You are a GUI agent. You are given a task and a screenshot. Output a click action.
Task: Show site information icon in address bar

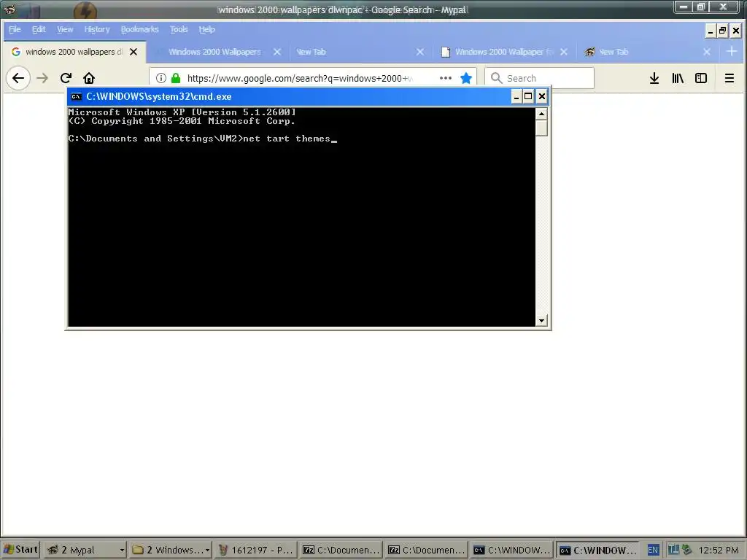coord(161,78)
